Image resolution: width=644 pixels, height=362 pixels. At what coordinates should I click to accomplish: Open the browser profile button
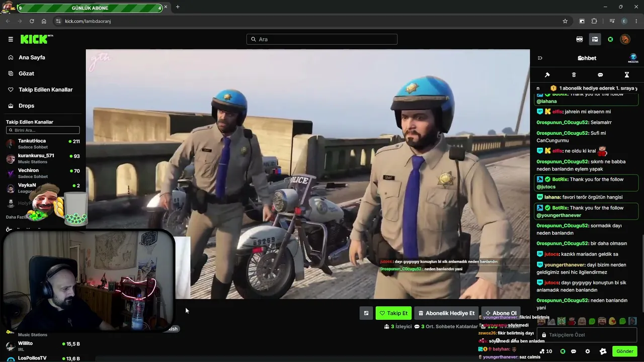[x=624, y=21]
